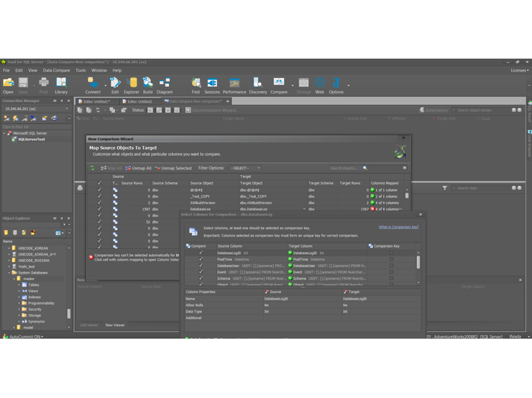
Task: Click the search magnifier icon in the wizard
Action: coord(365,168)
